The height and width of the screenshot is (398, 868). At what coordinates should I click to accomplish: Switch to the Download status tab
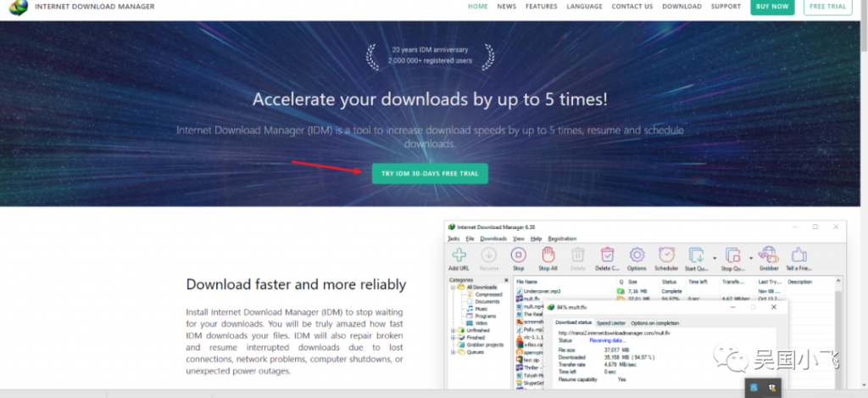point(574,322)
